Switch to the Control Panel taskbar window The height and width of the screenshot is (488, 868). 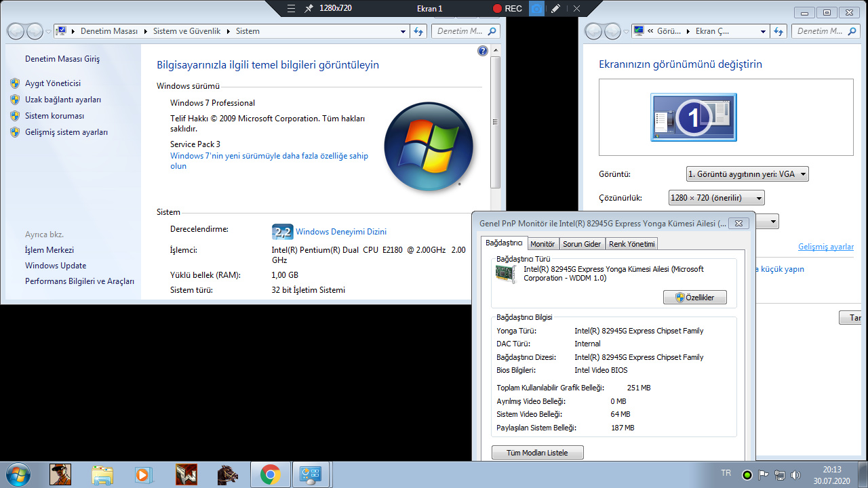coord(311,474)
